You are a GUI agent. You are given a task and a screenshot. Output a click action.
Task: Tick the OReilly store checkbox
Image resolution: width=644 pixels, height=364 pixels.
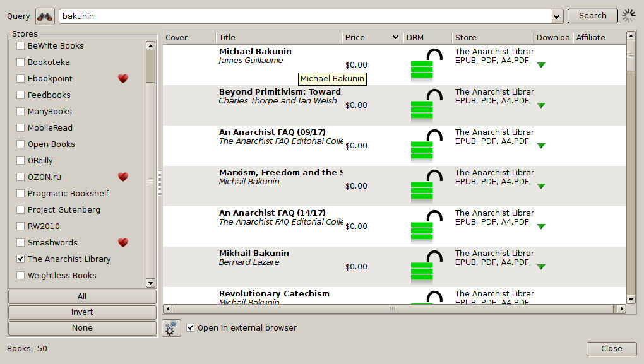tap(20, 160)
